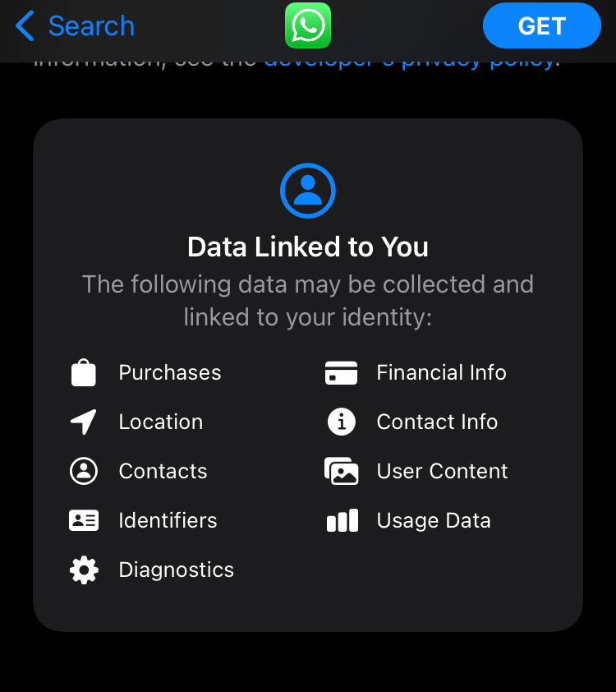Image resolution: width=616 pixels, height=692 pixels.
Task: Tap the blue profile icon above title
Action: point(308,191)
